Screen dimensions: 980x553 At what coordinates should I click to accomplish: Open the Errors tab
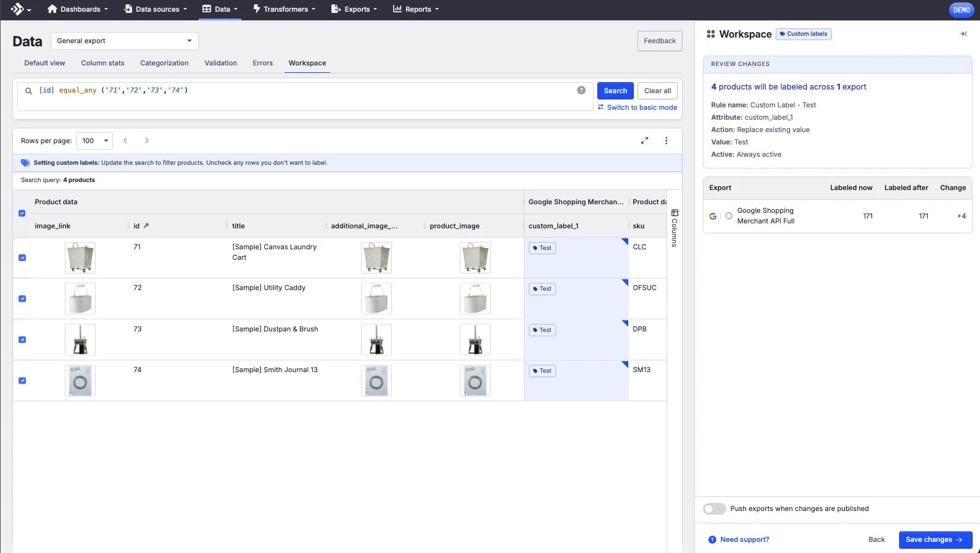click(263, 63)
